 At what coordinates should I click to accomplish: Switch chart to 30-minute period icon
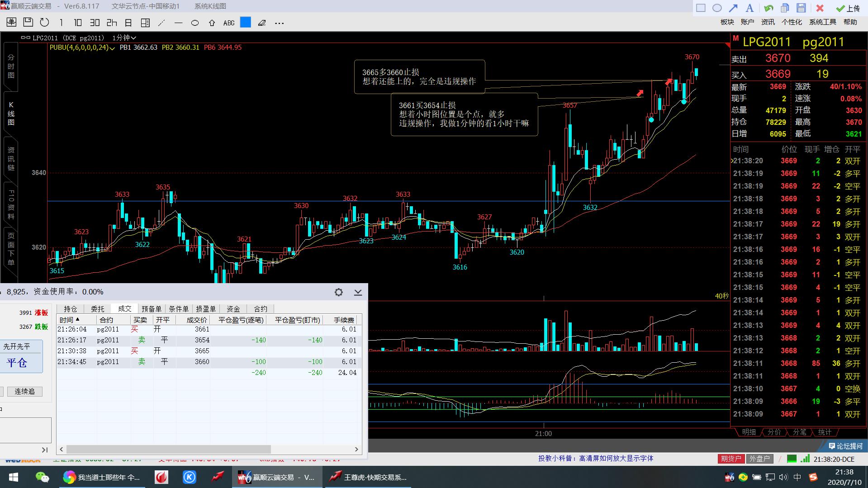[95, 23]
